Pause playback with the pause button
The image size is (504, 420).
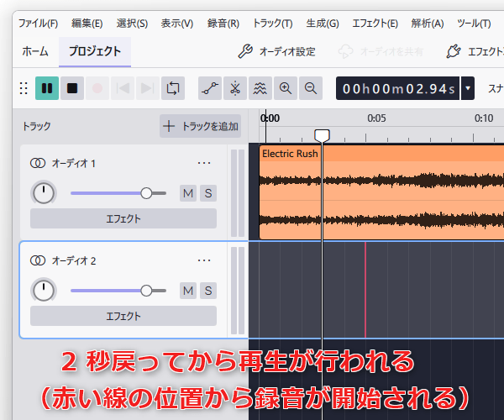(47, 88)
